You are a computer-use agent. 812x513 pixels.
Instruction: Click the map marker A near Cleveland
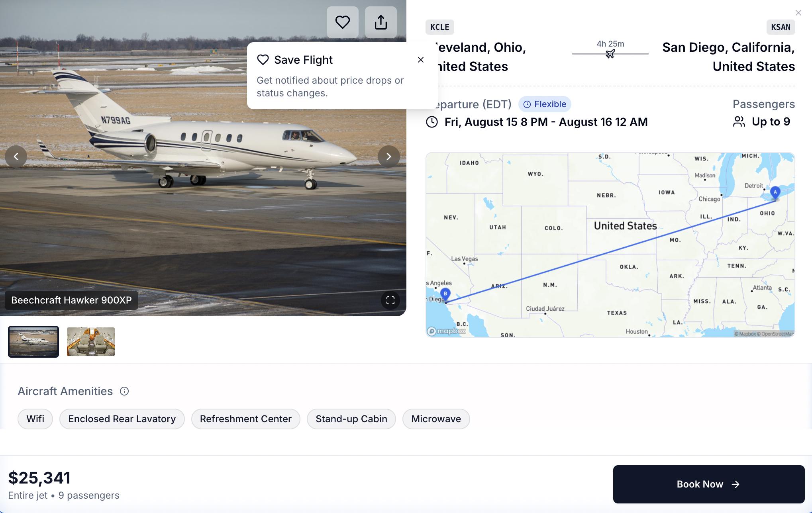[775, 192]
